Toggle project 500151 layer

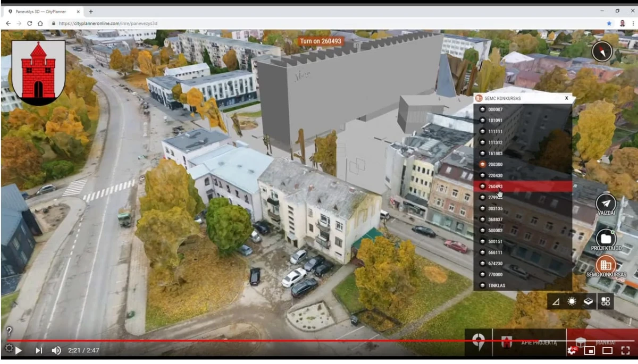point(523,241)
